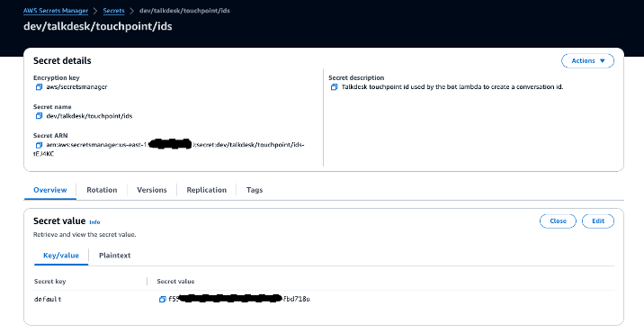The height and width of the screenshot is (333, 644).
Task: Copy the encryption key aws/secretsmanager
Action: [x=39, y=87]
